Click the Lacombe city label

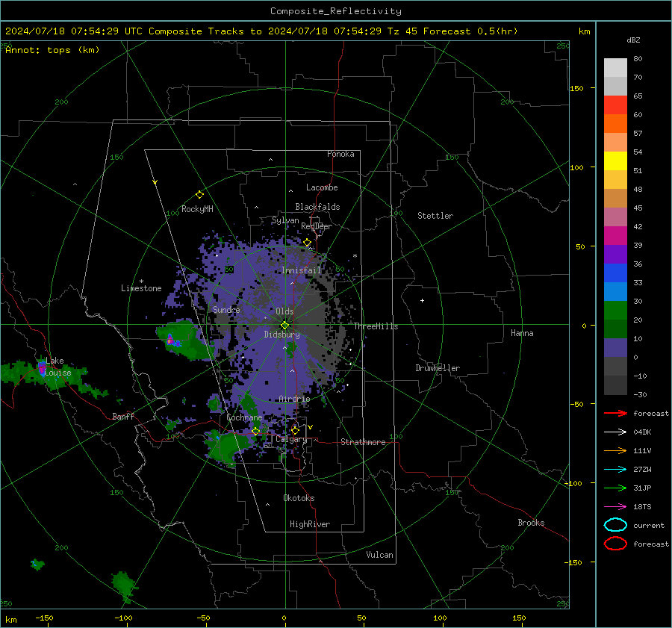pos(322,187)
